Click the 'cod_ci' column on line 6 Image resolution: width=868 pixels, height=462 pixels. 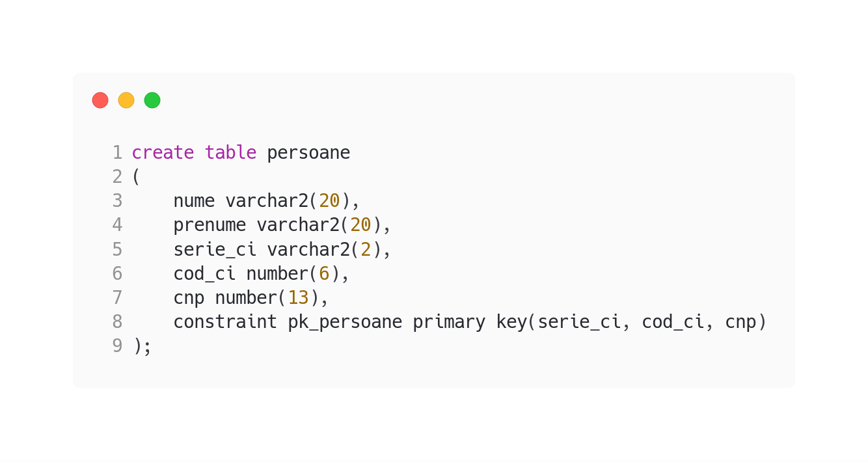[x=204, y=274]
